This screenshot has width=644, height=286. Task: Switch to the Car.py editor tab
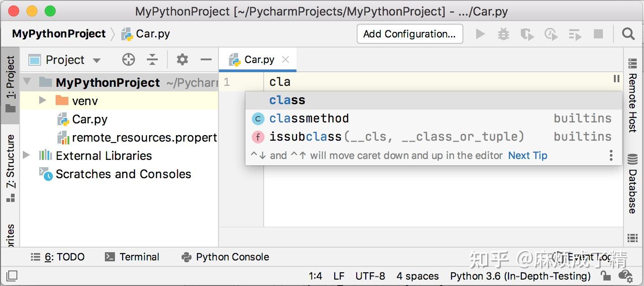coord(259,59)
